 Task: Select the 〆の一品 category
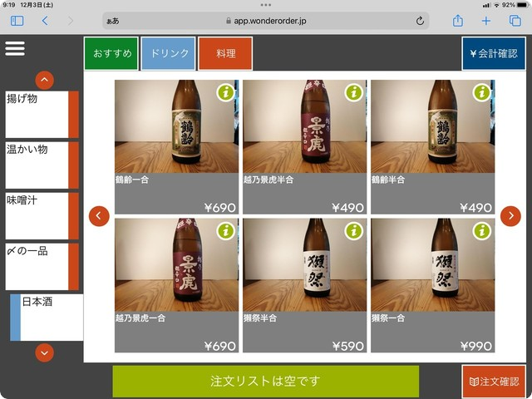point(42,266)
